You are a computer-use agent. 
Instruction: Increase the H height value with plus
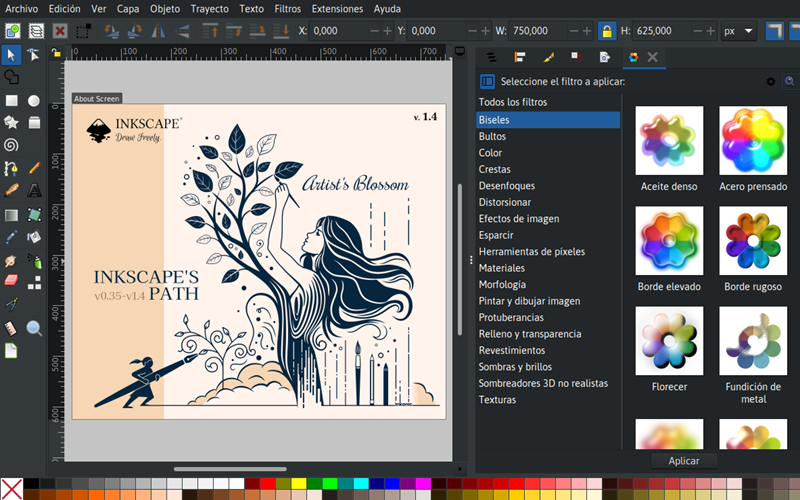tap(710, 31)
